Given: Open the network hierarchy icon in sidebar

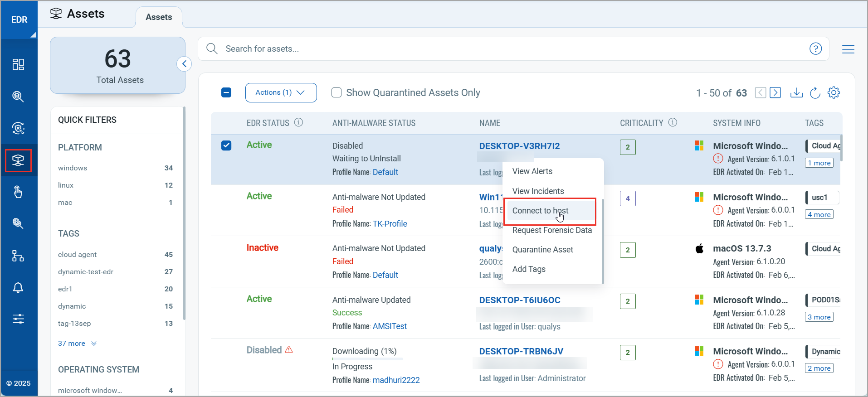Looking at the screenshot, I should click(18, 256).
